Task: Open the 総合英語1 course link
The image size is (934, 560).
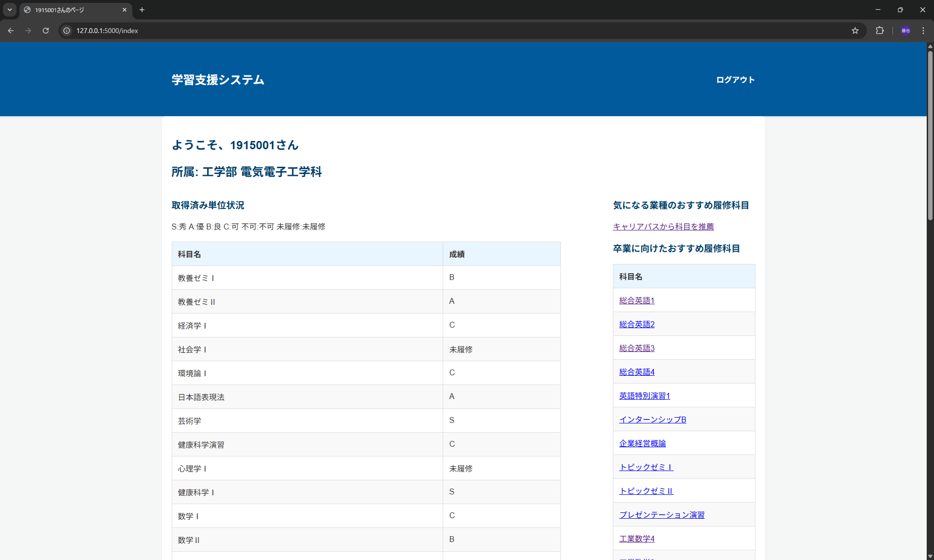Action: click(x=636, y=300)
